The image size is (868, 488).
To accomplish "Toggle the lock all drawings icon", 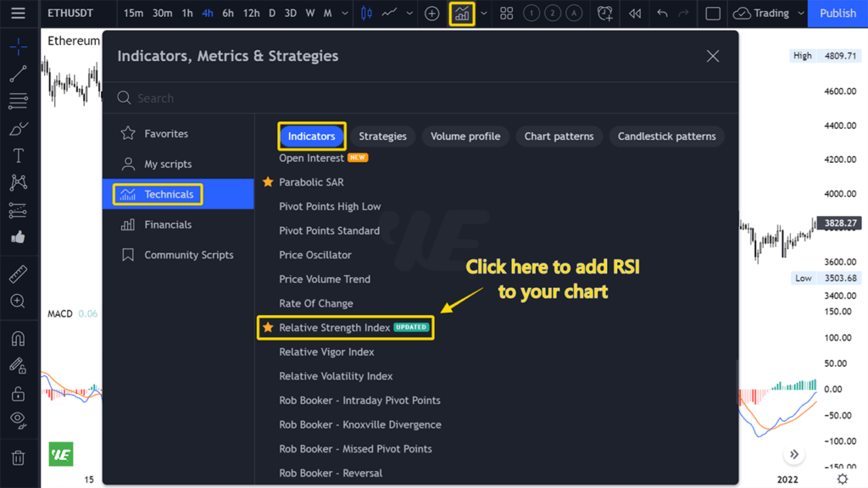I will (x=18, y=394).
